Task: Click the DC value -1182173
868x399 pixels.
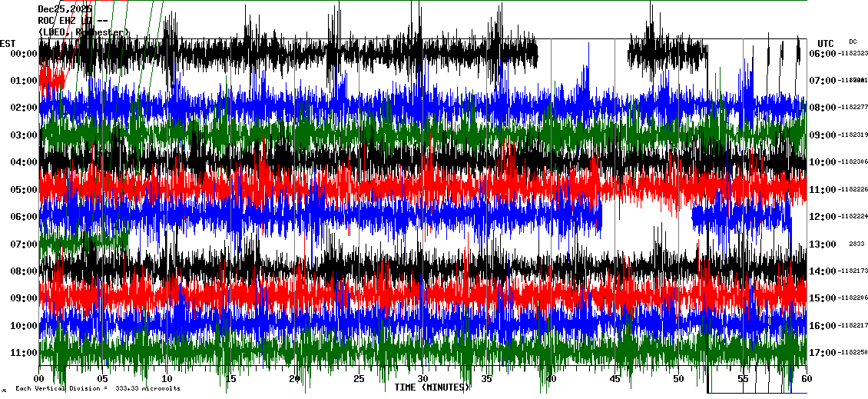Action: click(x=853, y=271)
